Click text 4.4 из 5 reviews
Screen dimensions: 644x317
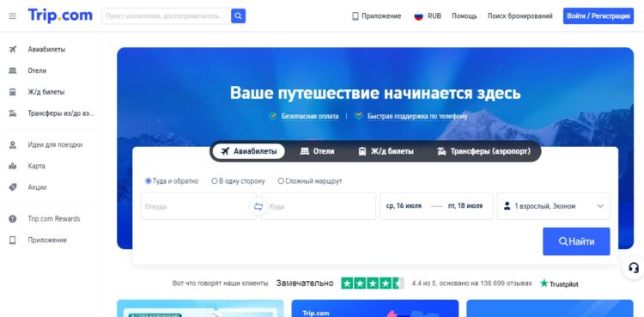(472, 283)
